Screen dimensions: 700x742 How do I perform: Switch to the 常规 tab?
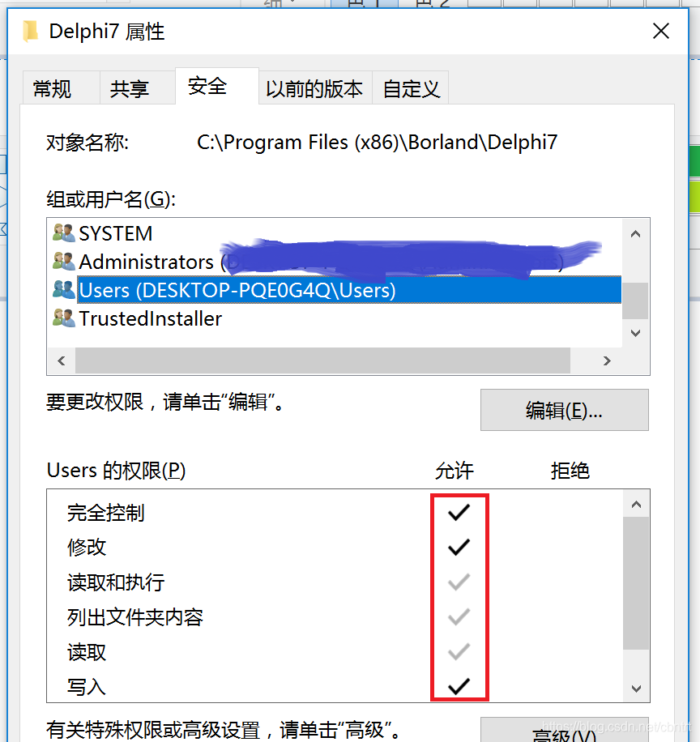(53, 88)
